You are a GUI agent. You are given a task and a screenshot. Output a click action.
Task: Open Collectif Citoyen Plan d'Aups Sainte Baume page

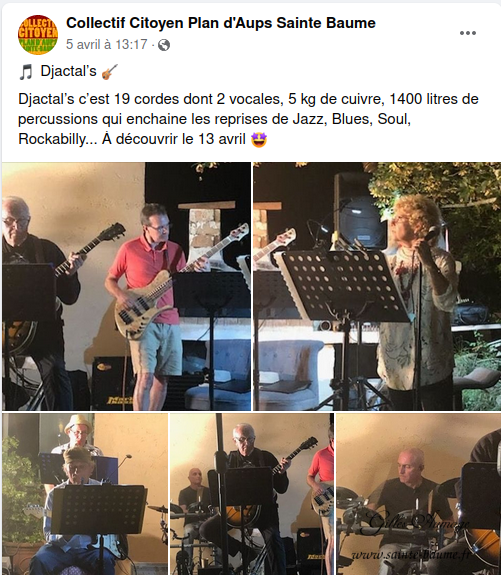(x=221, y=23)
